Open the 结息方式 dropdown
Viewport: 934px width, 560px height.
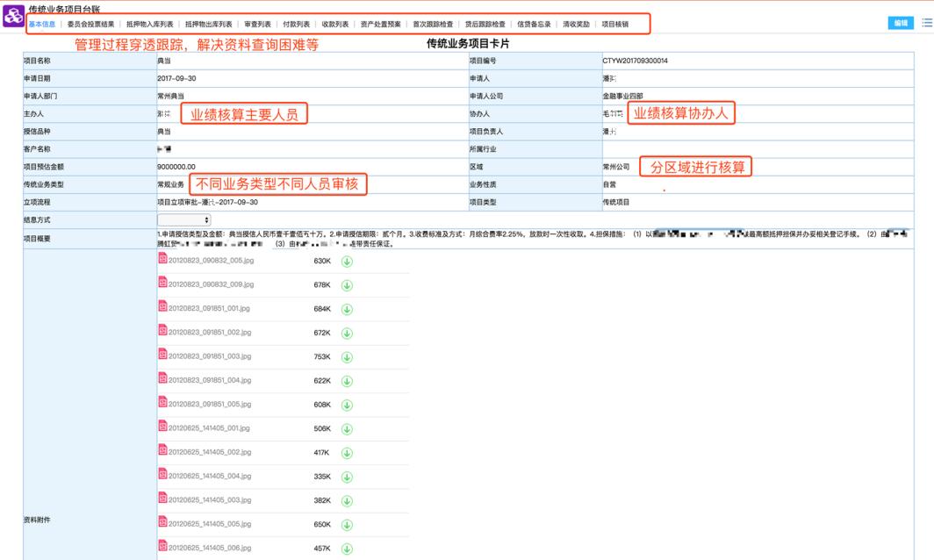[184, 219]
